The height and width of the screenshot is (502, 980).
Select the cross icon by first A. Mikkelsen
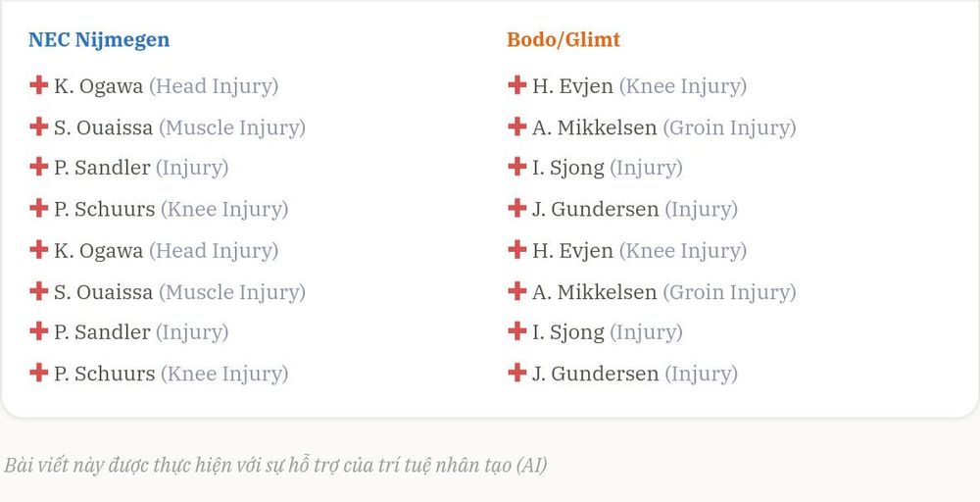(x=516, y=126)
